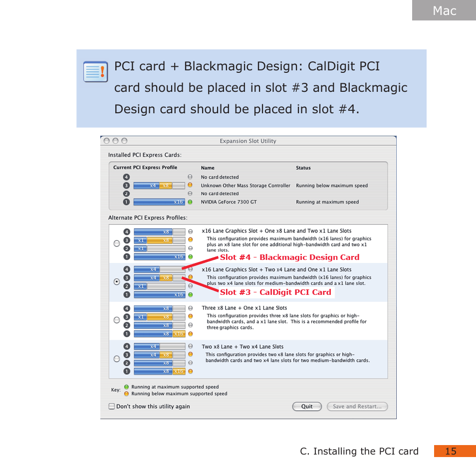Image resolution: width=476 pixels, height=476 pixels.
Task: Click the note icon in the blue callout
Action: [x=96, y=72]
